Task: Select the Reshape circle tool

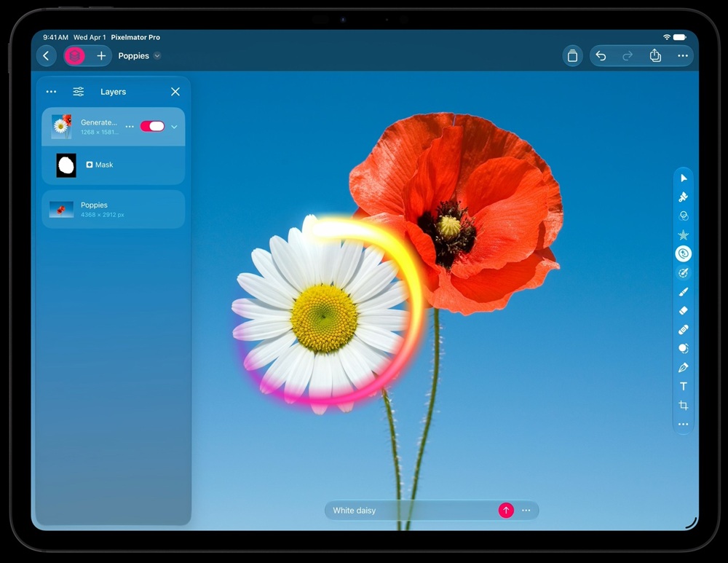Action: pyautogui.click(x=684, y=348)
